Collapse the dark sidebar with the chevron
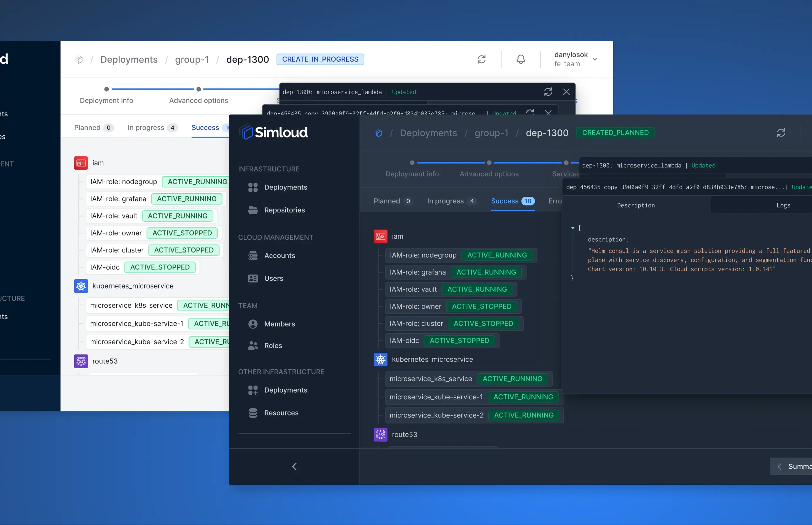Viewport: 812px width, 525px height. pyautogui.click(x=295, y=467)
